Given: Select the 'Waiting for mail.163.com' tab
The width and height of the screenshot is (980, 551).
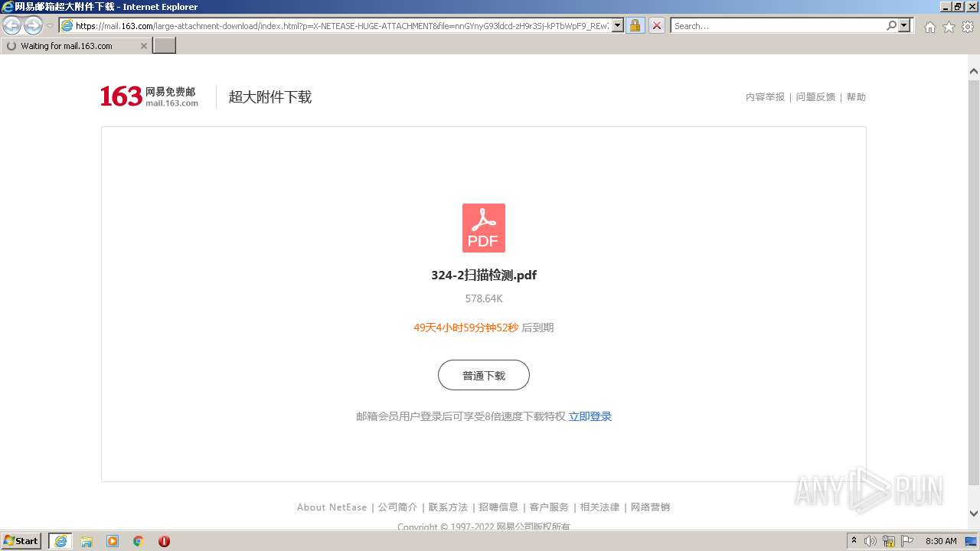Looking at the screenshot, I should pos(76,46).
